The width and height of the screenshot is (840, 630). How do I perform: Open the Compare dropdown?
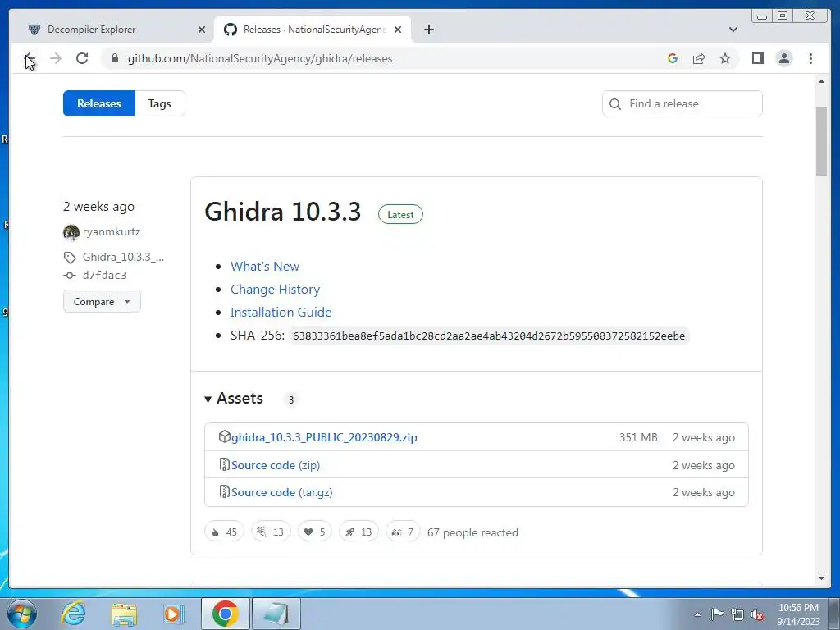102,302
